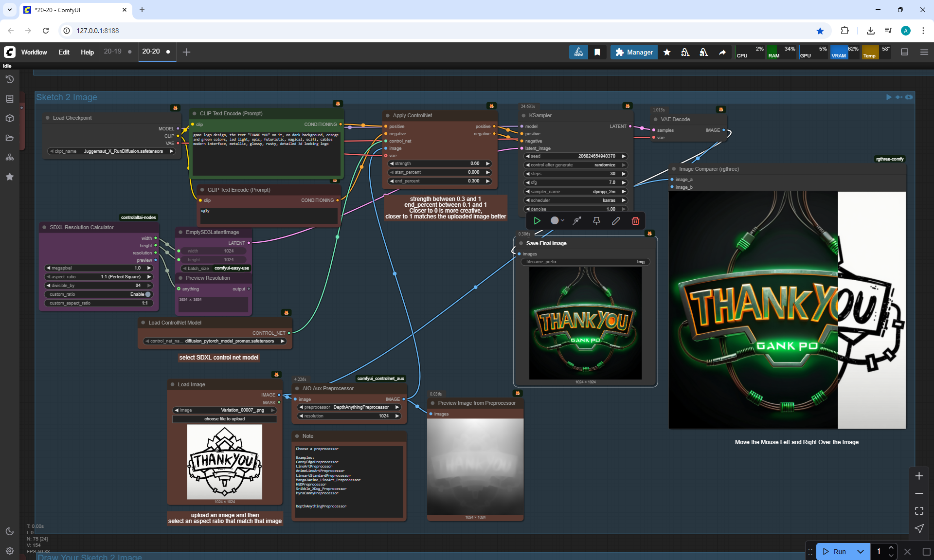The width and height of the screenshot is (934, 560).
Task: Open the ComfyUI Manager
Action: [x=634, y=52]
